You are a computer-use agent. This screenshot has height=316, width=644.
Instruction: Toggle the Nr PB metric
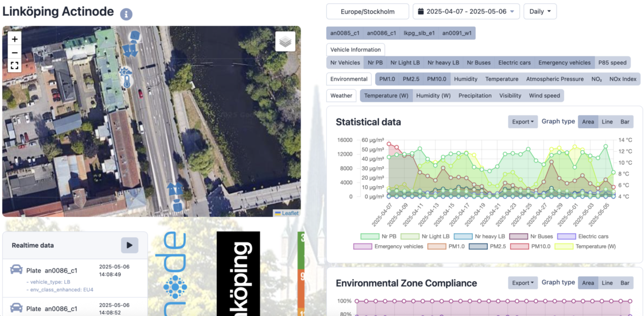(375, 63)
